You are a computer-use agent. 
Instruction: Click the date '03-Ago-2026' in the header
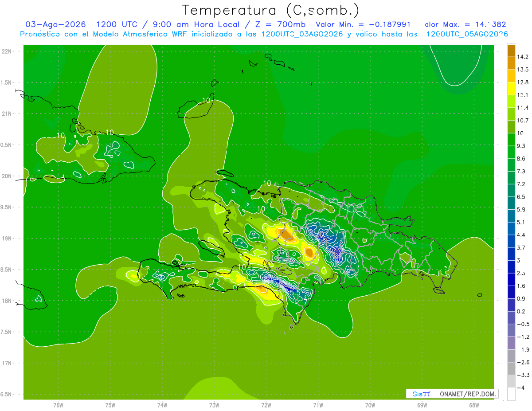55,24
